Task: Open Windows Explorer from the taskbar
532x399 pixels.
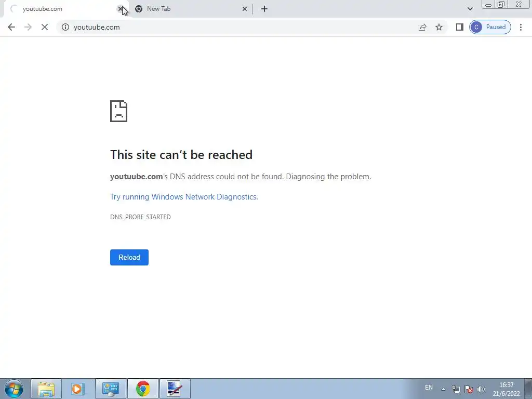Action: tap(46, 389)
